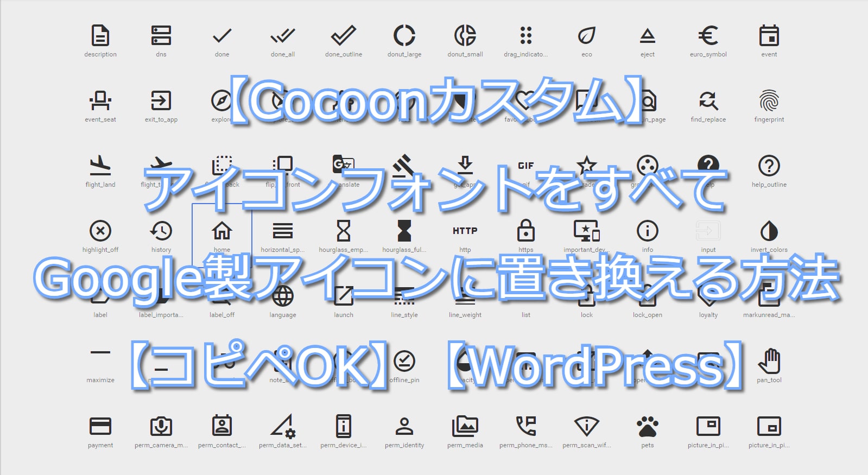Click the faded input icon
The image size is (868, 475).
pos(708,231)
